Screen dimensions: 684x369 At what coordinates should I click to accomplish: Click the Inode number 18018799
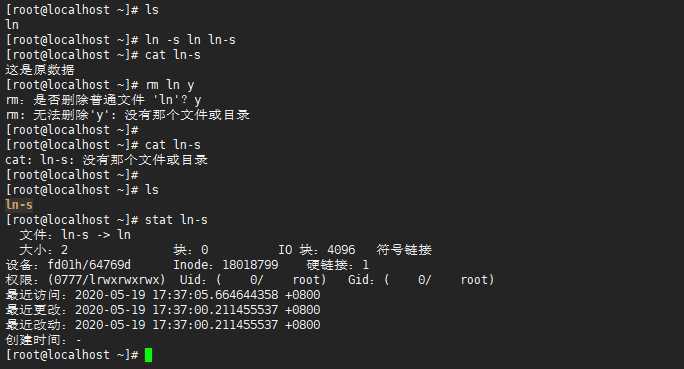[x=250, y=265]
